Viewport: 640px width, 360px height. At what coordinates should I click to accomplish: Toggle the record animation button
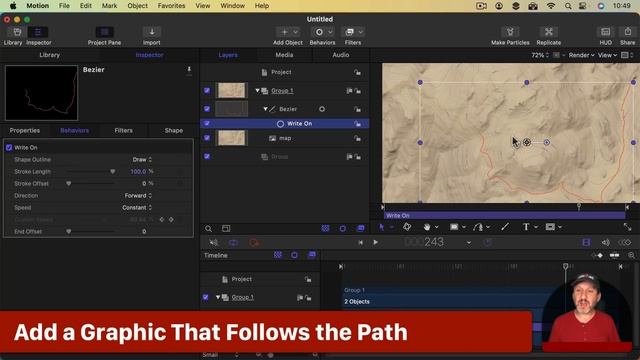(x=254, y=242)
